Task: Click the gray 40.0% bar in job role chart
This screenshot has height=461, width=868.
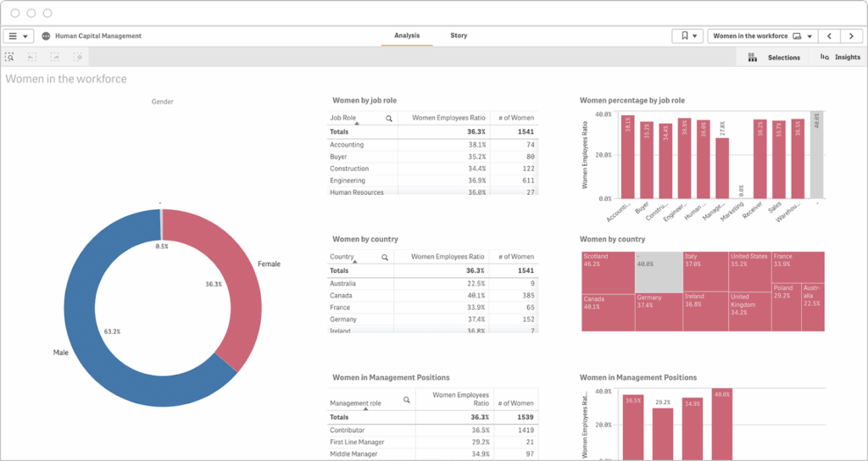Action: 816,154
